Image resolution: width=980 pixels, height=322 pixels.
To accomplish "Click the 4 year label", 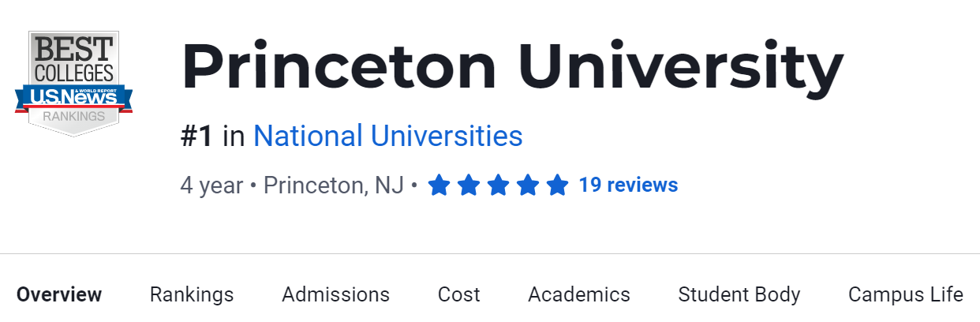I will (x=211, y=185).
